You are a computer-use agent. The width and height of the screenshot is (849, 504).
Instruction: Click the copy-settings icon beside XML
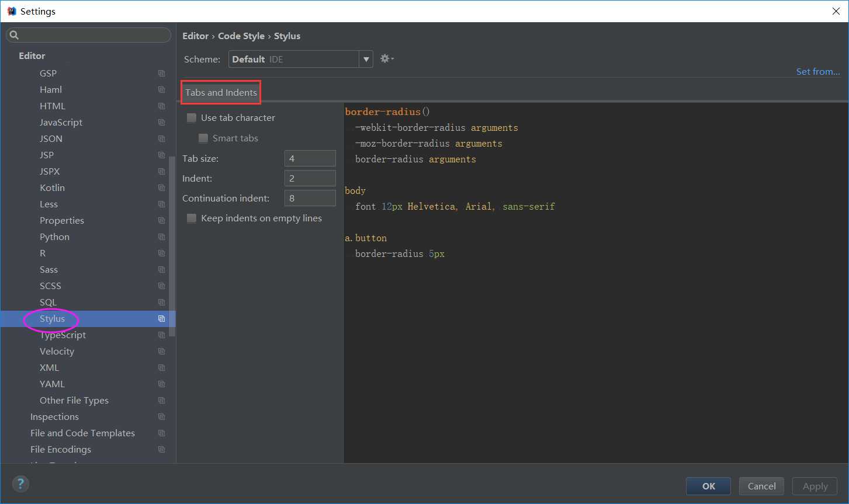(161, 368)
